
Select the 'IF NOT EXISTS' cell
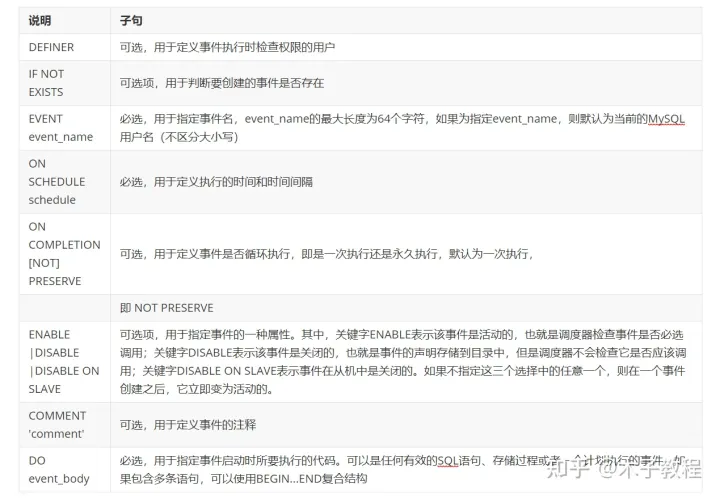(64, 83)
